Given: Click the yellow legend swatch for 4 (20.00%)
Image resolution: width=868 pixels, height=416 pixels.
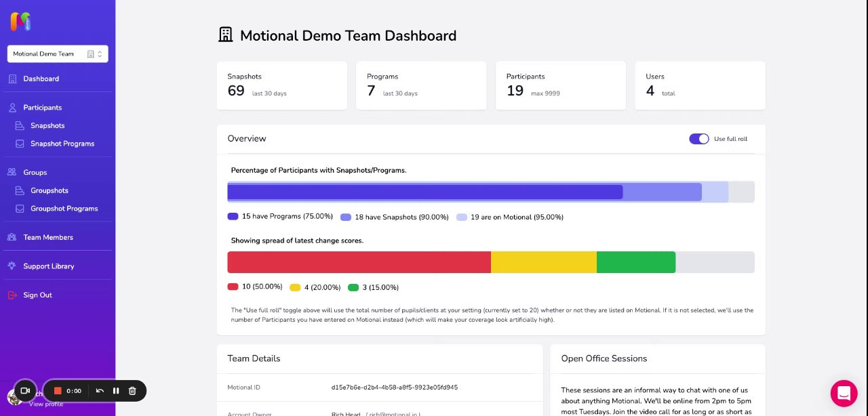Looking at the screenshot, I should click(x=295, y=287).
